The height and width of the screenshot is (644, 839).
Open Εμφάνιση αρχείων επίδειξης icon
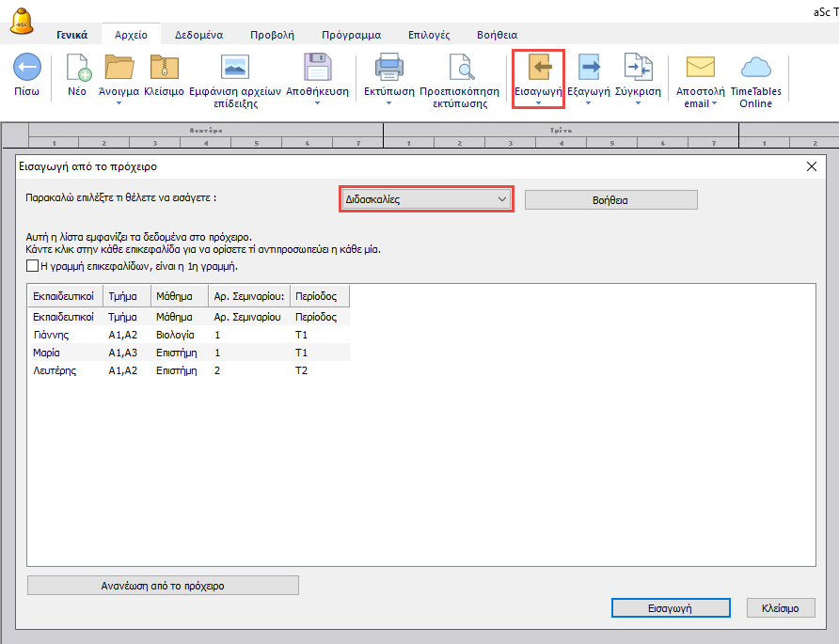pos(234,67)
